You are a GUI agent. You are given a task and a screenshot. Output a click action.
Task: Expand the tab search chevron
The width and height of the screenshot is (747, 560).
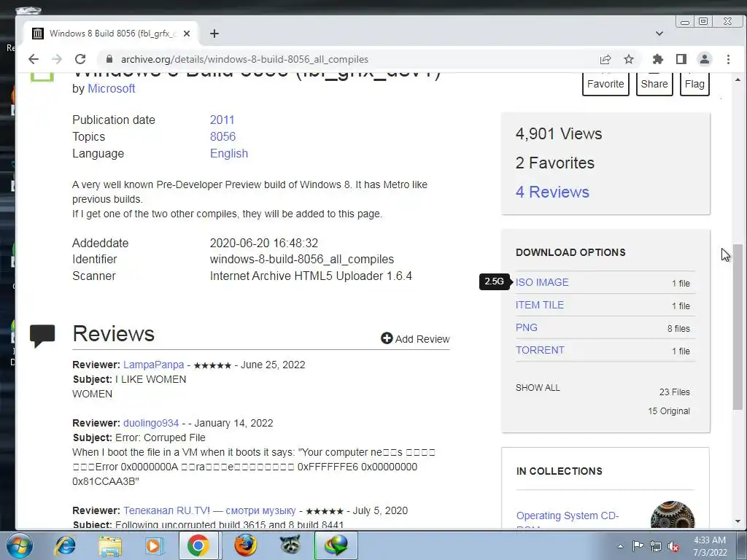659,34
